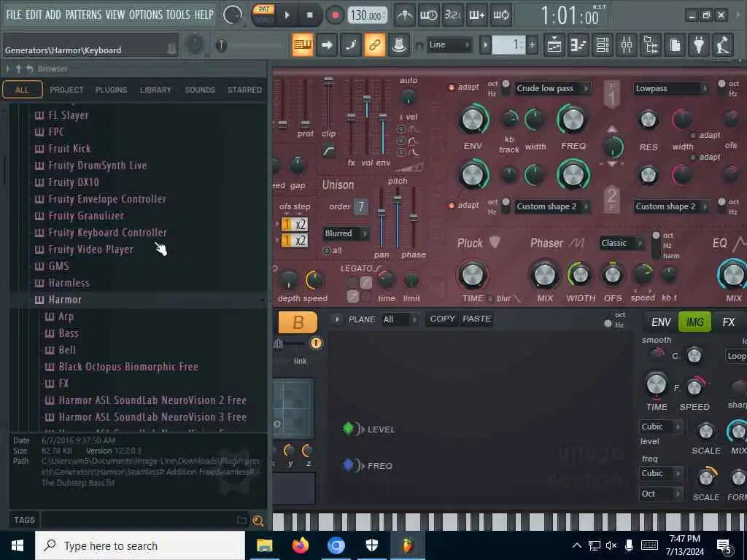747x560 pixels.
Task: Toggle the blend recording overdub icon
Action: point(477,15)
